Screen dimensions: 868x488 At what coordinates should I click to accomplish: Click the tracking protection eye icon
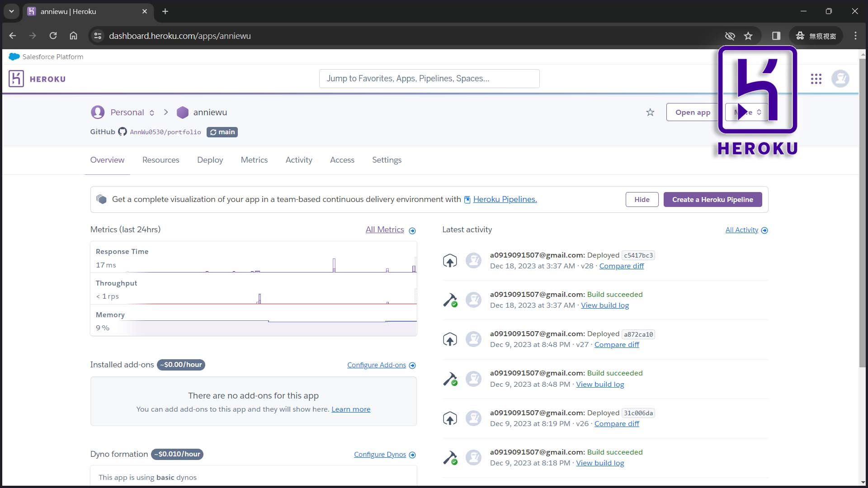pyautogui.click(x=730, y=36)
